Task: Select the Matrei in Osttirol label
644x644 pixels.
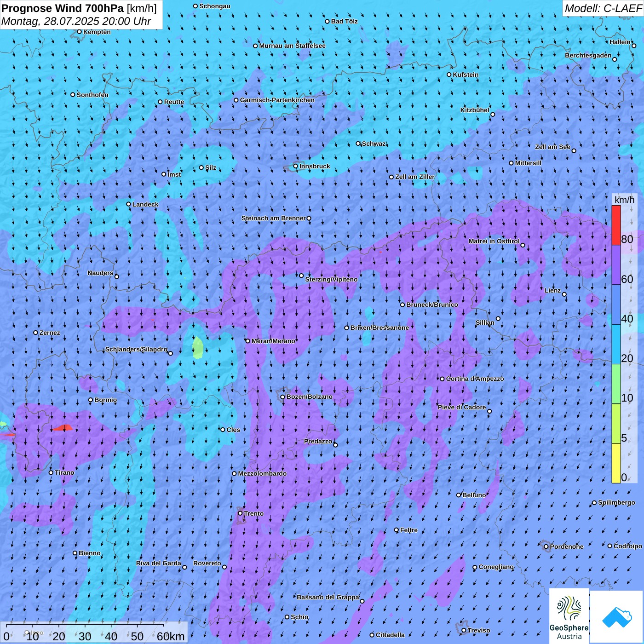Action: point(494,241)
